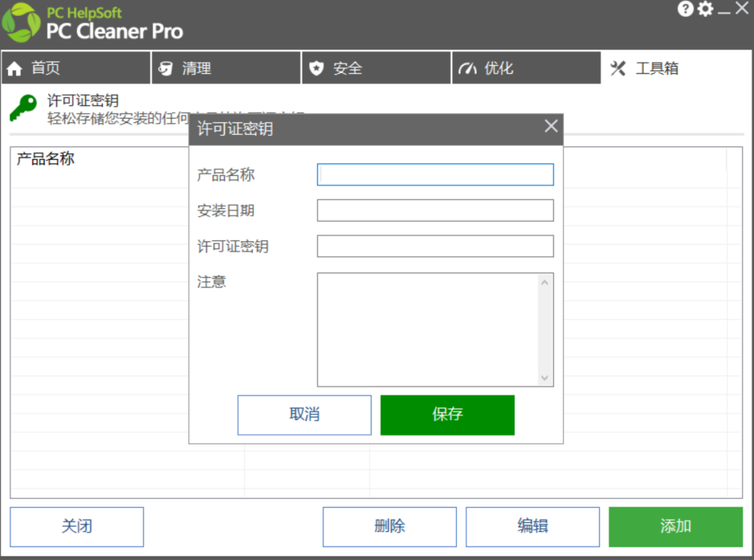
Task: Click the 安装日期 label
Action: (226, 210)
